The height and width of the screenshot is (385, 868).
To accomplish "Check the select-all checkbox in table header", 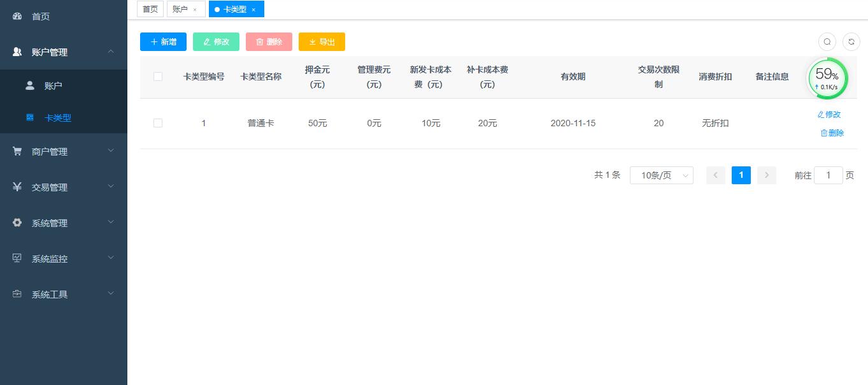I will pos(158,75).
